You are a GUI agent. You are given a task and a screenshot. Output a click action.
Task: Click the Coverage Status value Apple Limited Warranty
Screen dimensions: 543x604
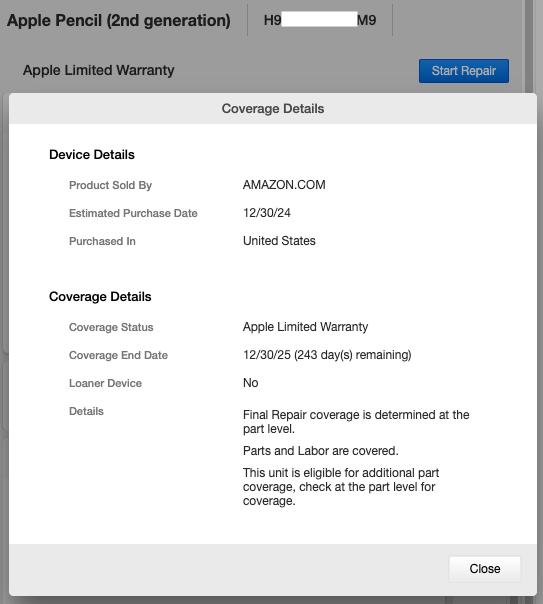tap(305, 327)
